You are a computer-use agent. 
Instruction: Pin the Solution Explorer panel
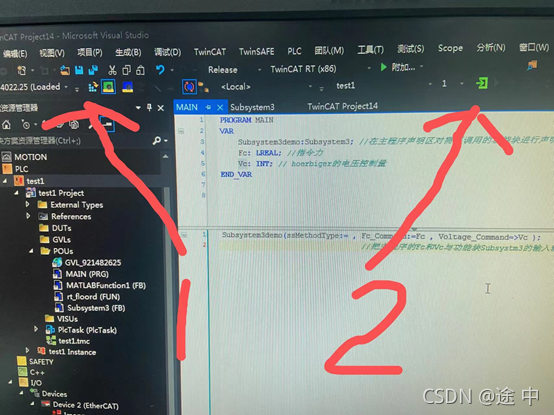coord(149,107)
